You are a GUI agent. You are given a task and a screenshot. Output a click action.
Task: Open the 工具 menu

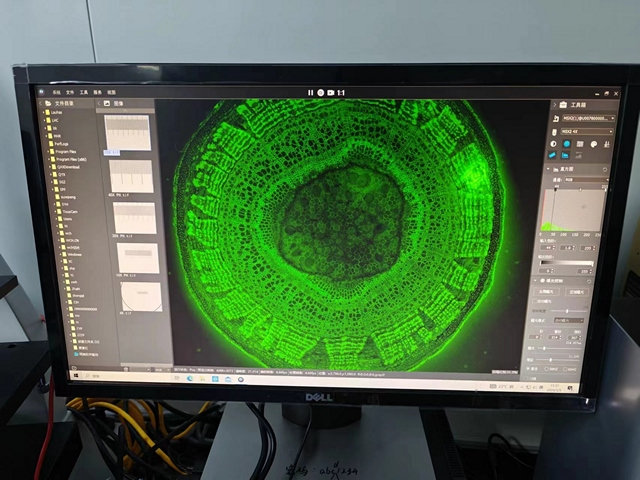click(83, 91)
